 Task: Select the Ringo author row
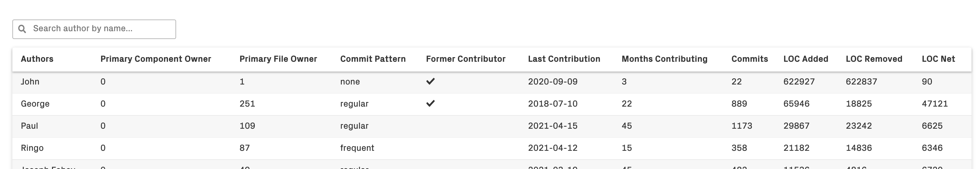point(32,148)
